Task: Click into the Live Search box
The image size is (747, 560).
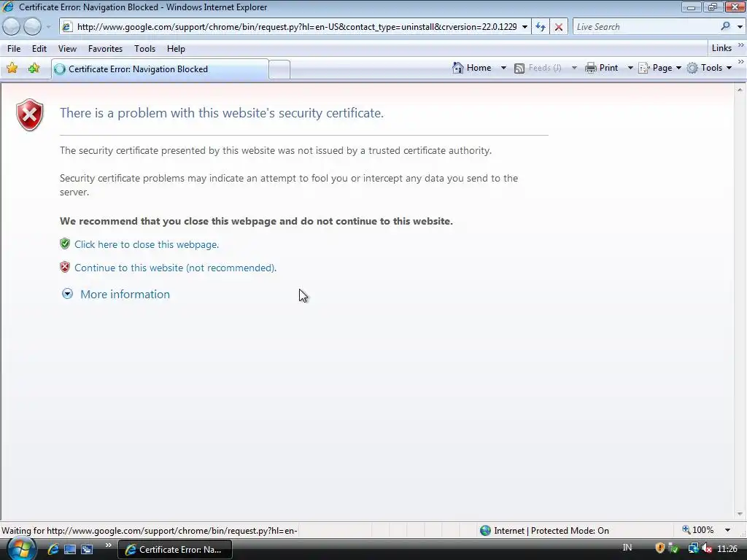Action: click(645, 27)
